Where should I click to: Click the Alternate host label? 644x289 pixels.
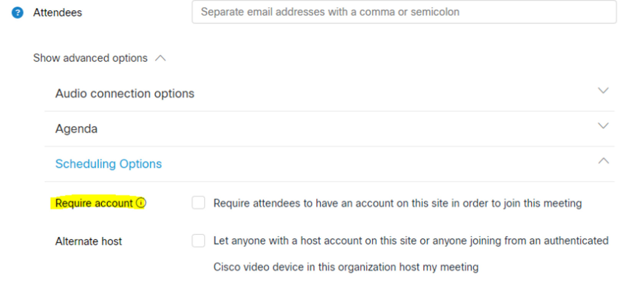(89, 241)
